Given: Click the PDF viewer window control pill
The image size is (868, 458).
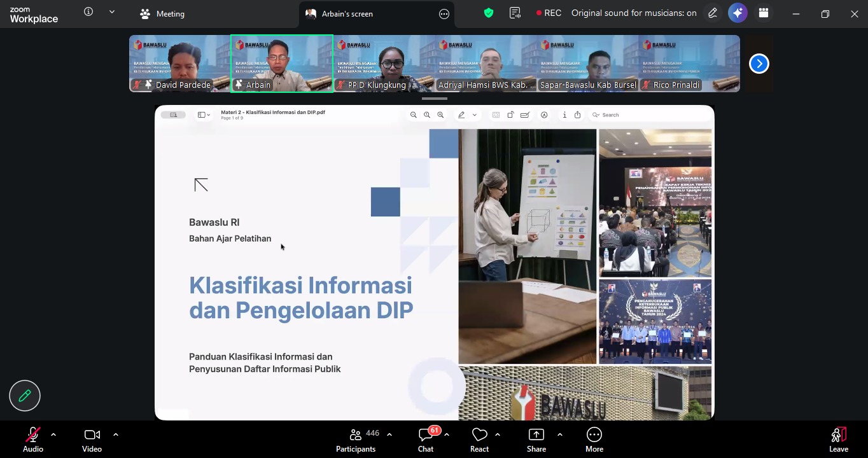Looking at the screenshot, I should tap(173, 115).
